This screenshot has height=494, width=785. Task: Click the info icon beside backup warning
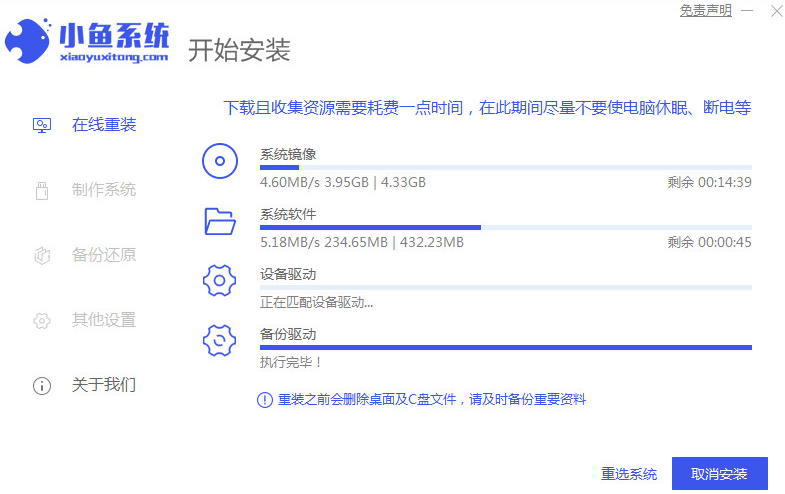click(x=264, y=400)
